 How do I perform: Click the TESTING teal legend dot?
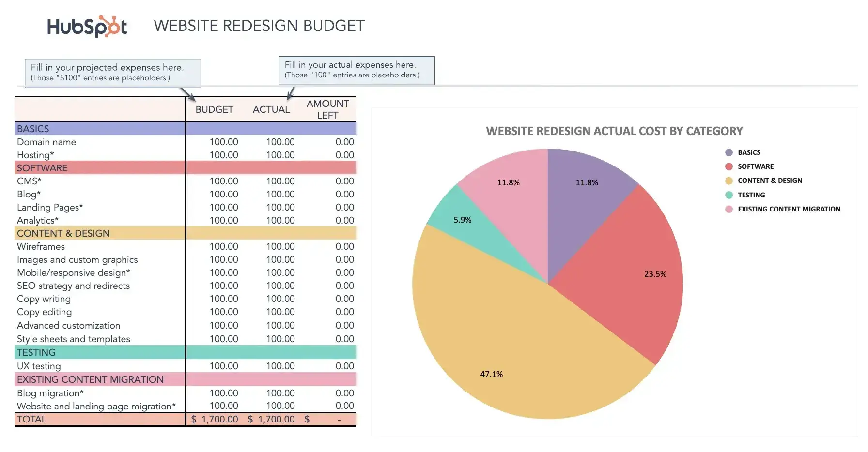click(729, 195)
